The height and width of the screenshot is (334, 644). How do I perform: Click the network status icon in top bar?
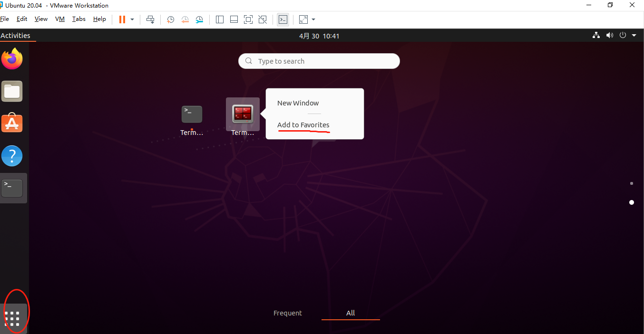coord(596,36)
